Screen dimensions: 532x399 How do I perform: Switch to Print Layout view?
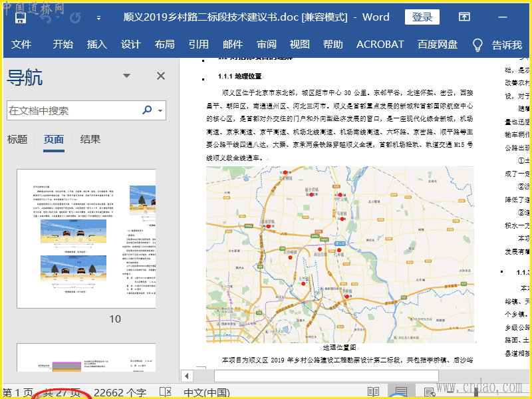pos(401,392)
